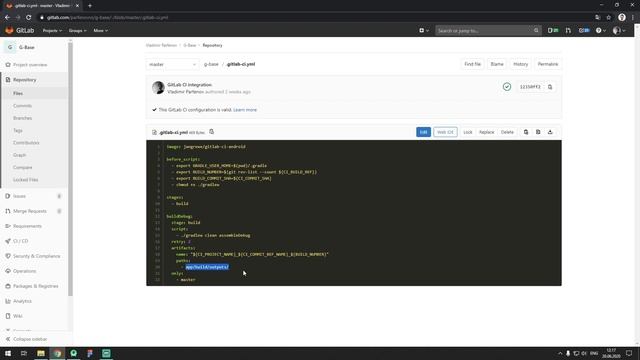This screenshot has height=360, width=640.
Task: Open Issues in sidebar
Action: coord(19,196)
